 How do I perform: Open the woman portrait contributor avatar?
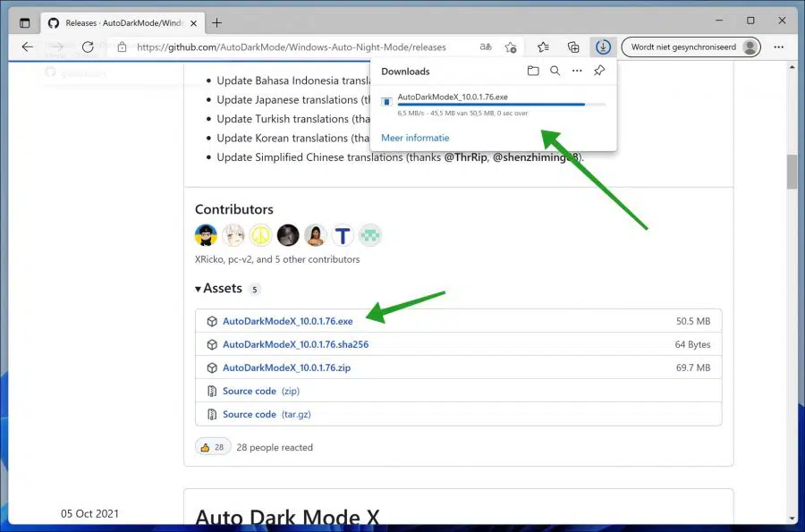pyautogui.click(x=315, y=235)
